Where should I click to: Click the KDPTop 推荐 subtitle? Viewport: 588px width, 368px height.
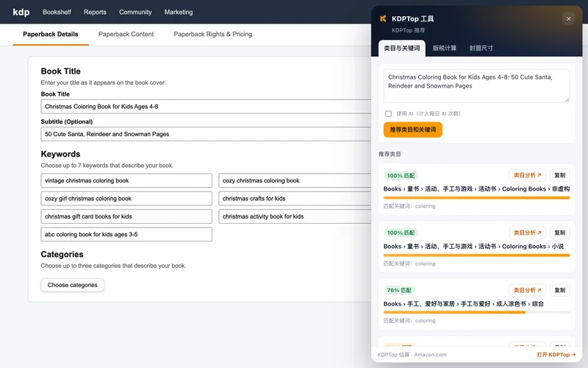[x=409, y=30]
